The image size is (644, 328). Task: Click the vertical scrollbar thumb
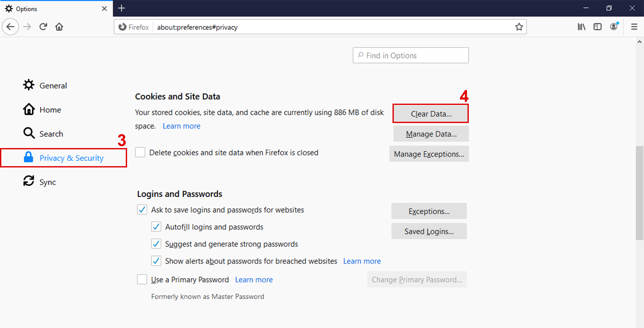[x=639, y=193]
